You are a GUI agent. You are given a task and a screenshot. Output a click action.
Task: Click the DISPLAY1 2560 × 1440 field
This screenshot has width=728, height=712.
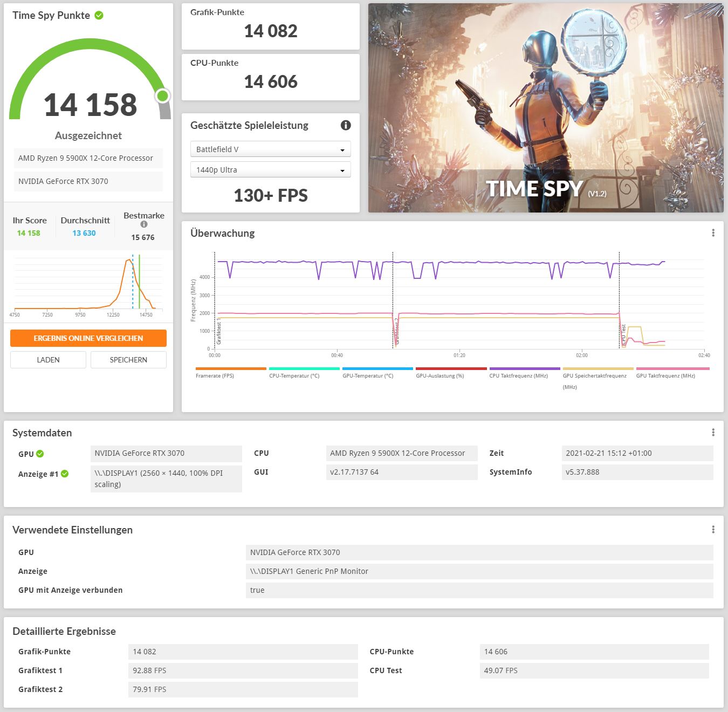click(x=166, y=478)
